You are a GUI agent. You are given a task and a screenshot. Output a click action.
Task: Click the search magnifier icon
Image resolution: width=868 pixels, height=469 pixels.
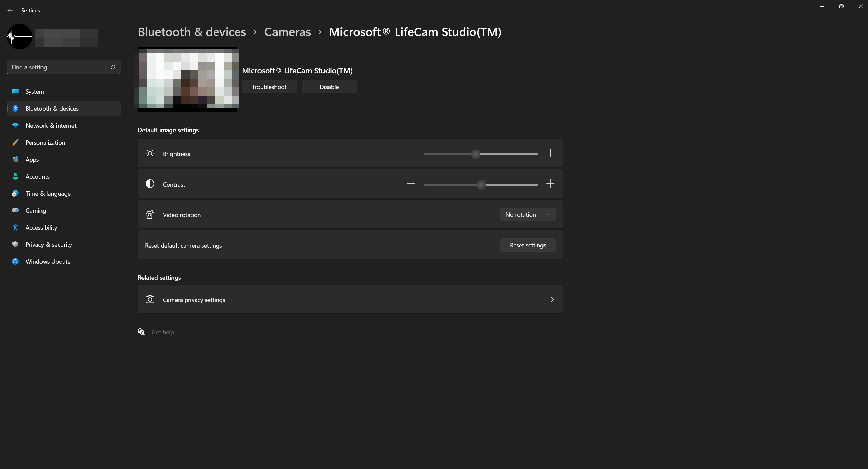(113, 67)
